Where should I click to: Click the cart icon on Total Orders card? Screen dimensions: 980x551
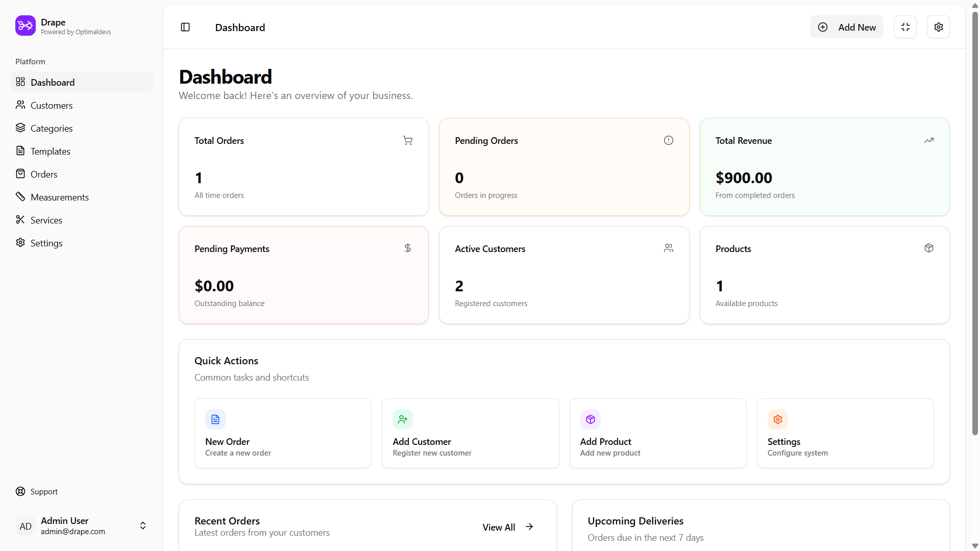[407, 140]
